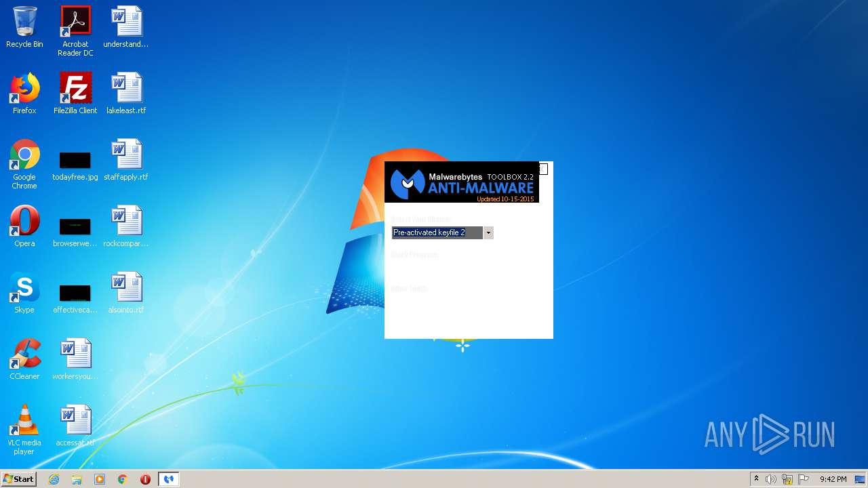The width and height of the screenshot is (868, 488).
Task: Select VLC media player shortcut
Action: (24, 430)
